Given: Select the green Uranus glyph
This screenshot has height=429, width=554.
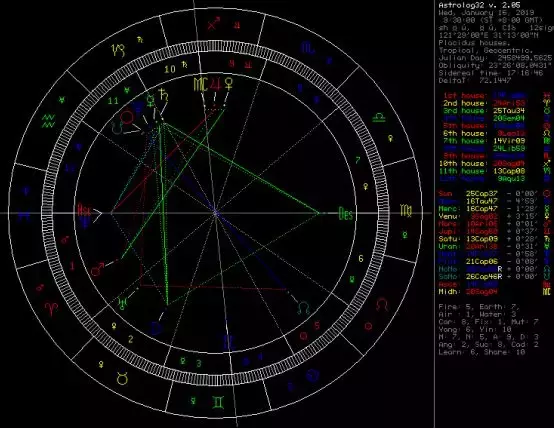Looking at the screenshot, I should [x=123, y=302].
